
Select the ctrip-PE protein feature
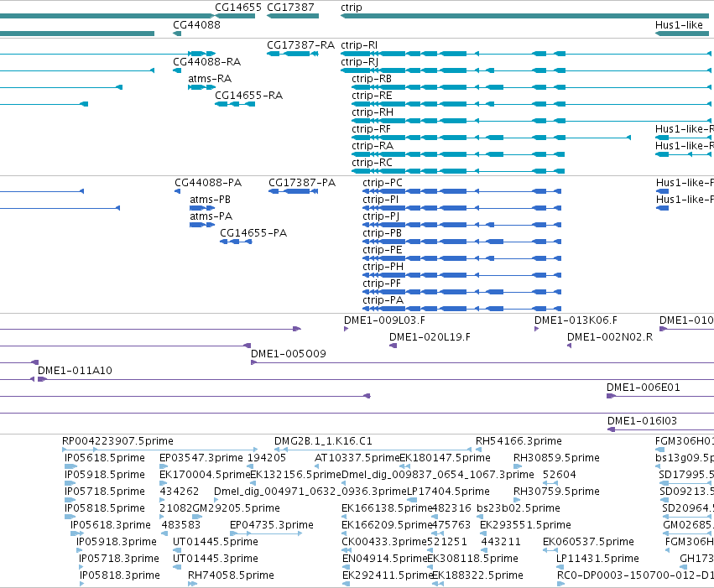(x=461, y=258)
